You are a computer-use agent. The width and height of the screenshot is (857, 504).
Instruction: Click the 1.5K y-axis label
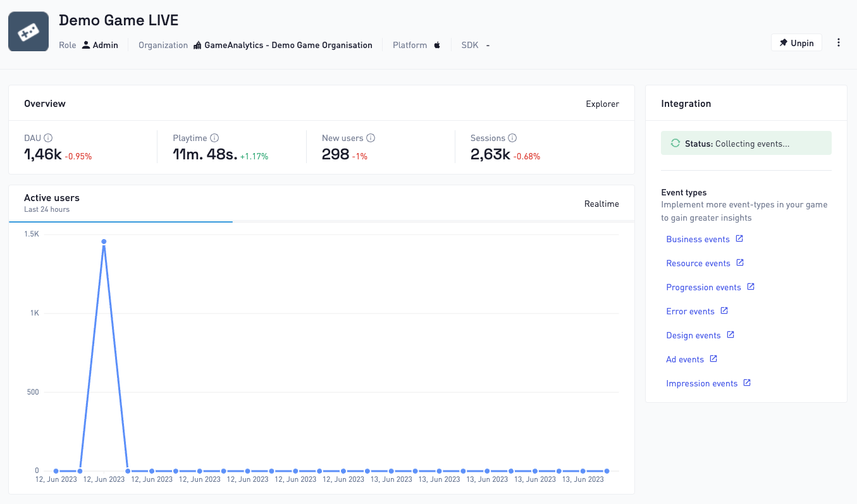(32, 234)
